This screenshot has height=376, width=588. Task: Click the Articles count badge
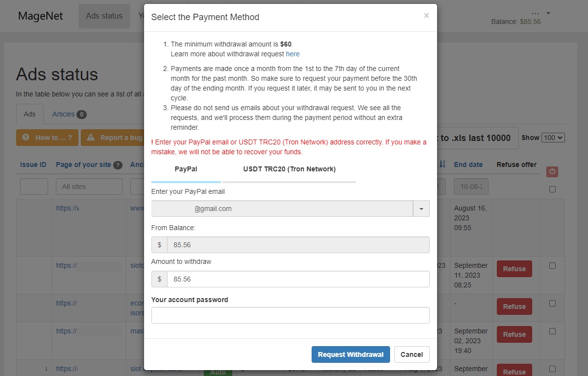pyautogui.click(x=81, y=115)
